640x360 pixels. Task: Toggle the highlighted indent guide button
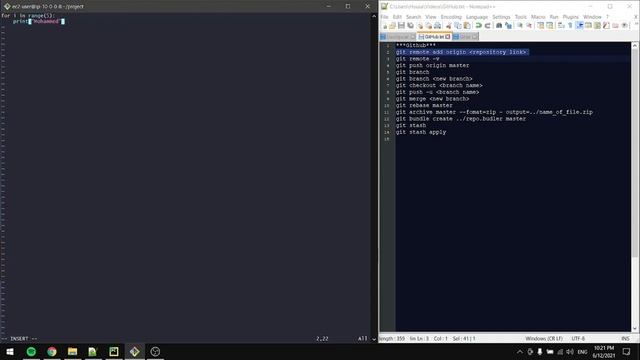580,26
